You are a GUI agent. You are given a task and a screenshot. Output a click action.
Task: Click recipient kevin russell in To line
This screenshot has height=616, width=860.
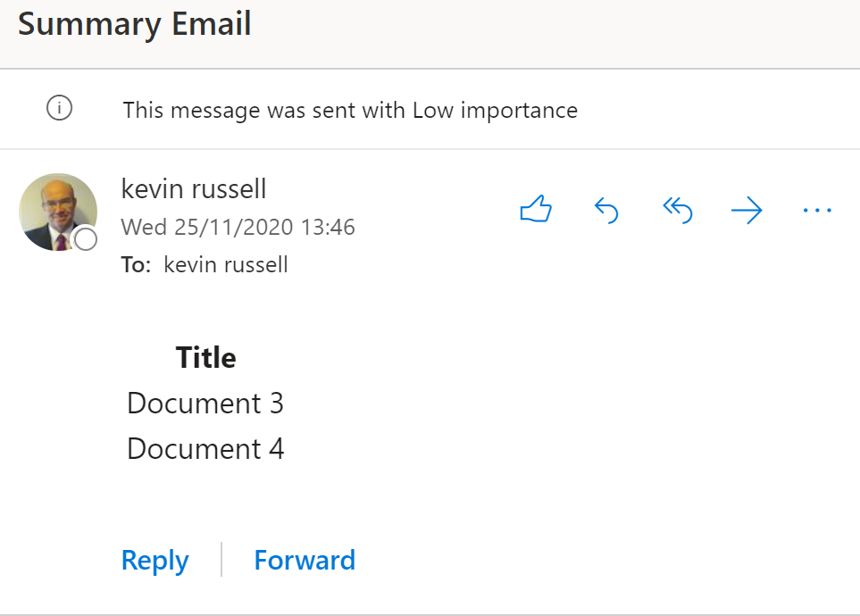coord(226,265)
